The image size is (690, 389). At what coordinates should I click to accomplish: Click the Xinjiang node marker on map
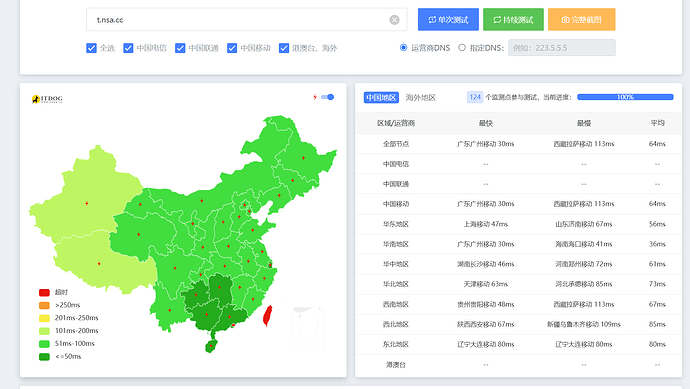point(87,203)
